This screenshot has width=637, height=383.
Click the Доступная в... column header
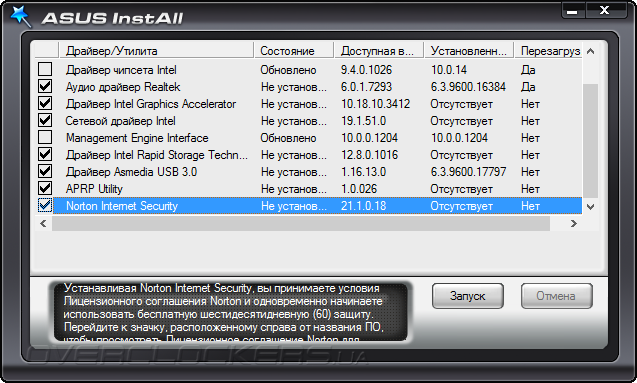point(379,51)
